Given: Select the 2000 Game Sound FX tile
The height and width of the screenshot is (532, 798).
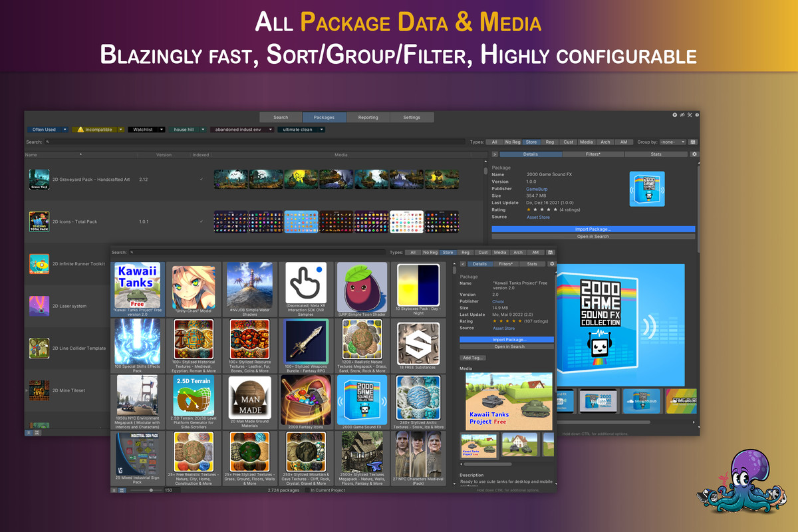Looking at the screenshot, I should point(362,402).
